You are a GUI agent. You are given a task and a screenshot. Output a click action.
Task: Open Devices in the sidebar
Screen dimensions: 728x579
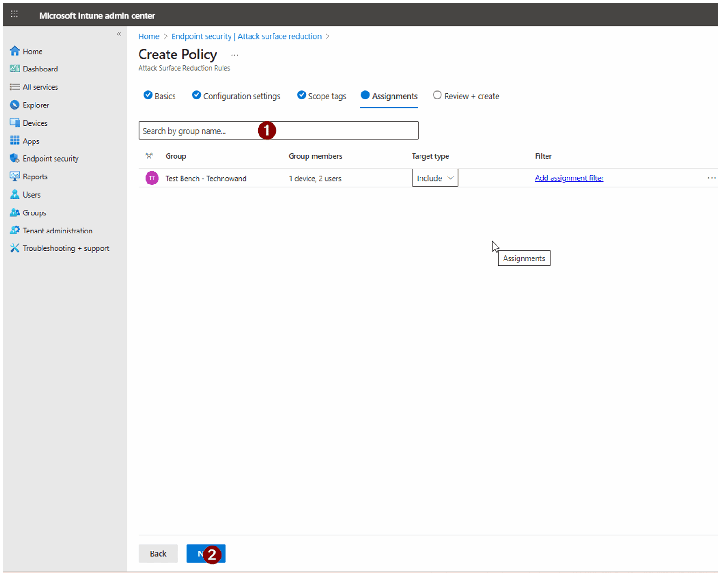(x=35, y=123)
